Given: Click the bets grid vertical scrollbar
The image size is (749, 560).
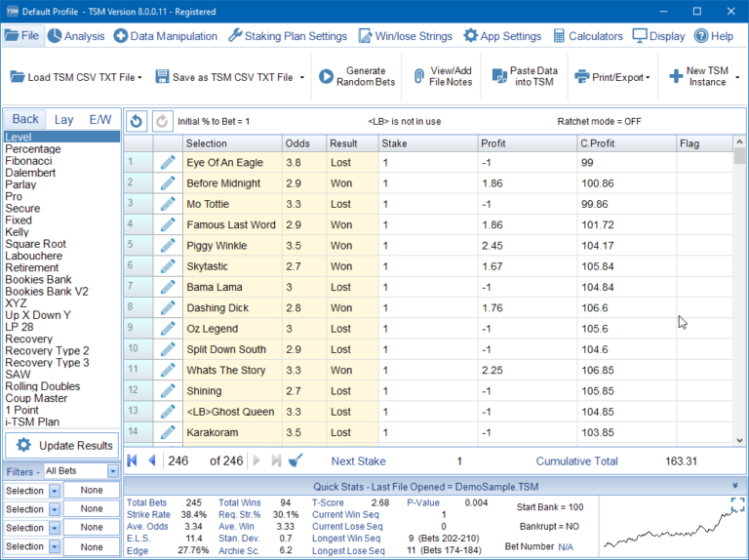Looking at the screenshot, I should (740, 293).
